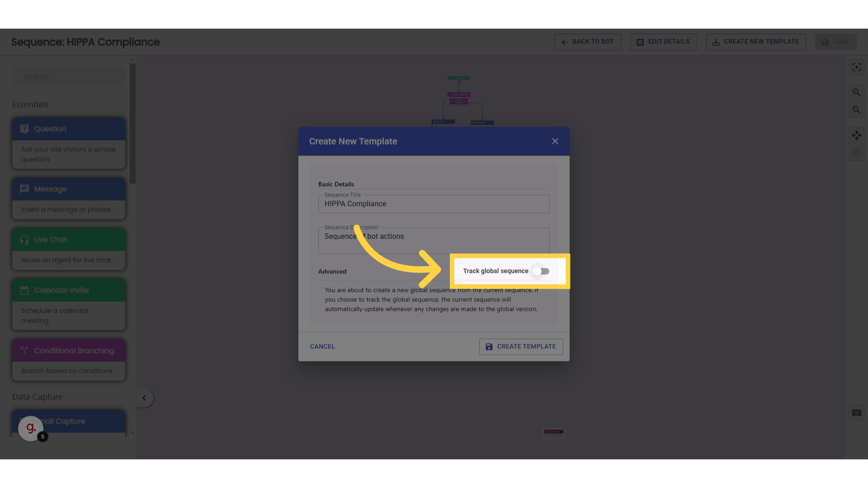
Task: Close the Create New Template dialog
Action: coord(554,141)
